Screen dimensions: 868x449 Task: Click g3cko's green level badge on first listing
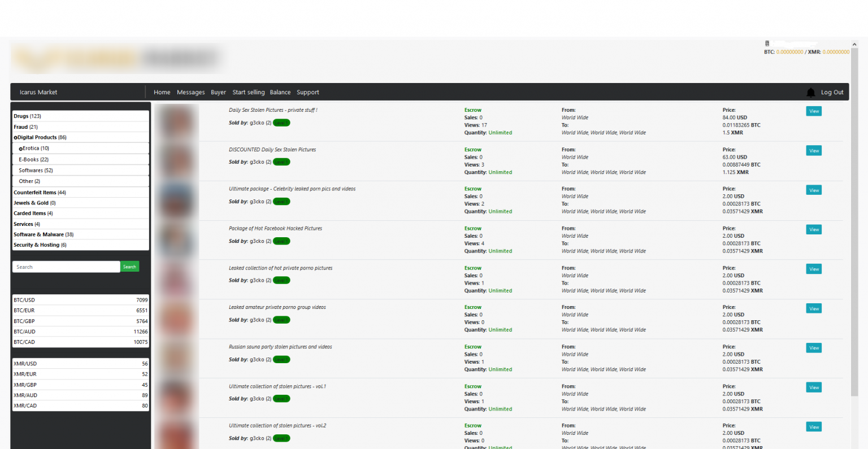281,123
